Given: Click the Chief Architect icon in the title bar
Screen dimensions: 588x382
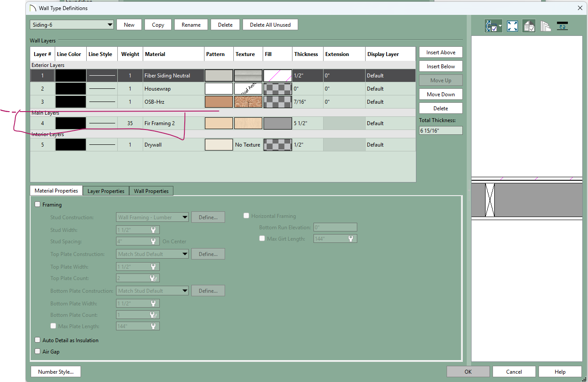Looking at the screenshot, I should (x=32, y=8).
